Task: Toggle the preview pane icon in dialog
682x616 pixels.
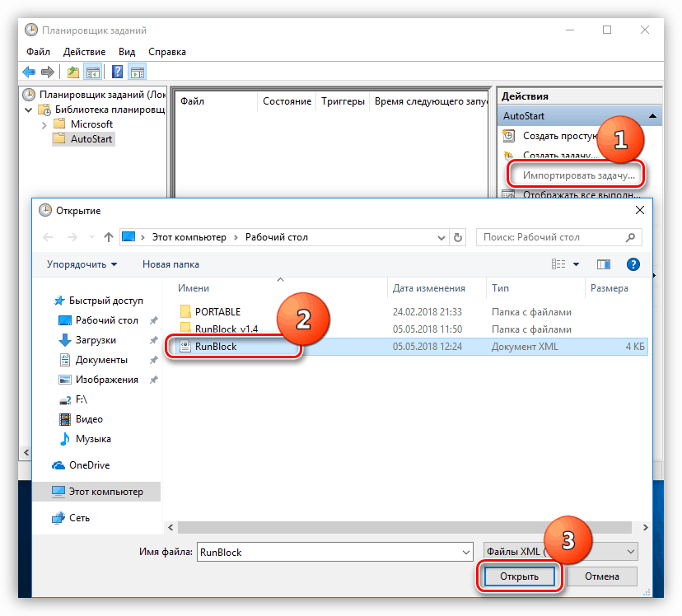Action: (x=603, y=264)
